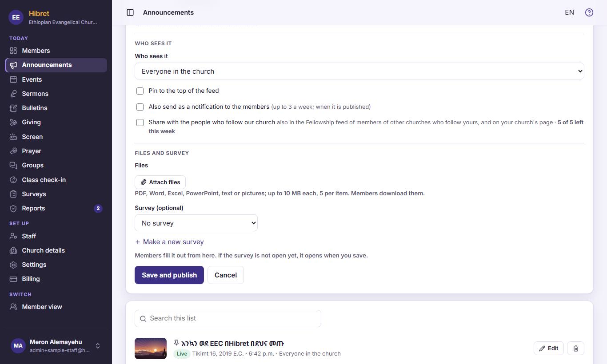Click Attach files button
This screenshot has height=364, width=607.
(160, 182)
